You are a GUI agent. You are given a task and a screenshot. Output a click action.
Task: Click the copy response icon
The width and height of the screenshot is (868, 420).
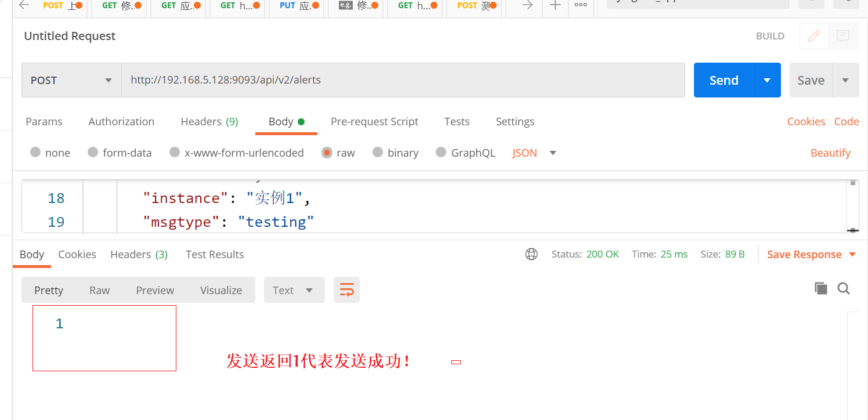pos(821,288)
